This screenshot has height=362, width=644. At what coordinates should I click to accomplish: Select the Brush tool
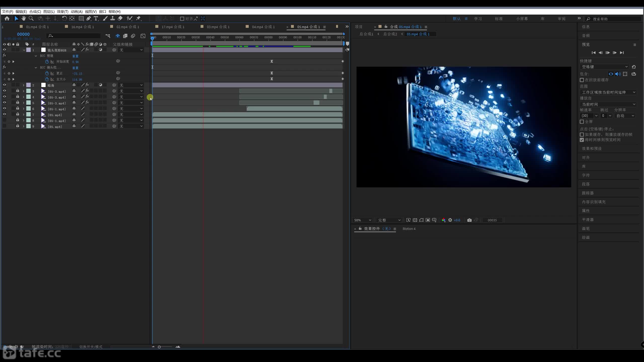105,18
